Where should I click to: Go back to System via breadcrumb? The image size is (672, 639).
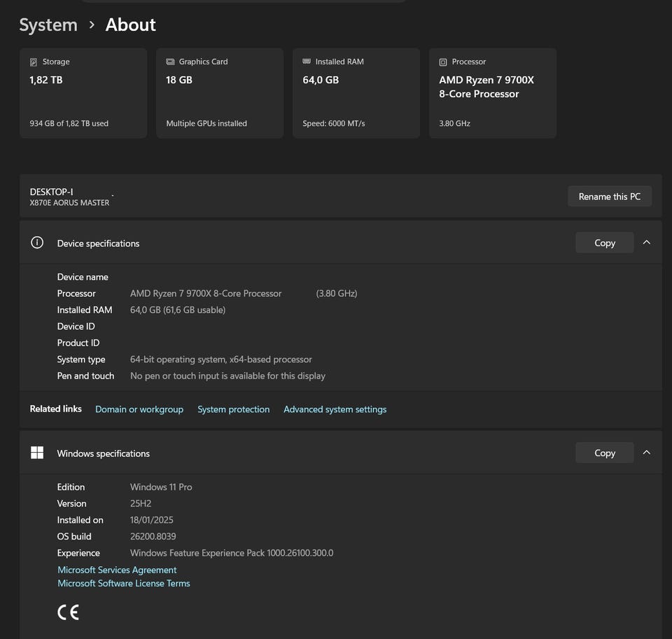pos(48,25)
